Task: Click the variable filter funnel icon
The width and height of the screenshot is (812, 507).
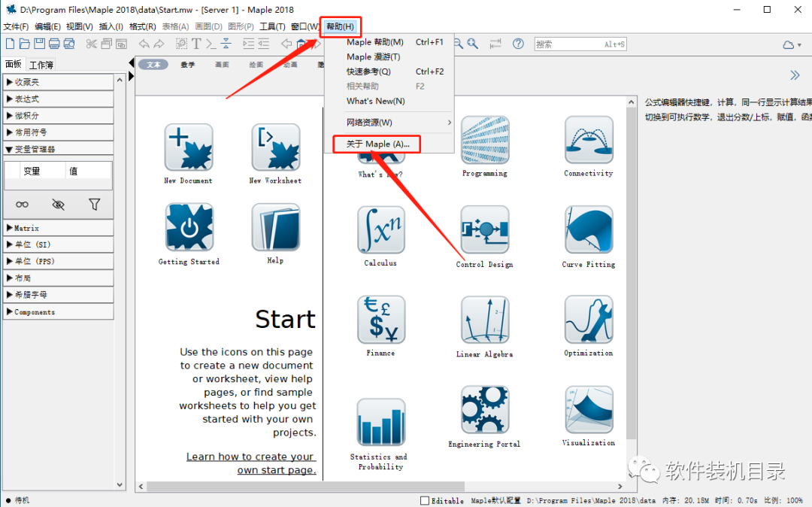Action: tap(94, 205)
